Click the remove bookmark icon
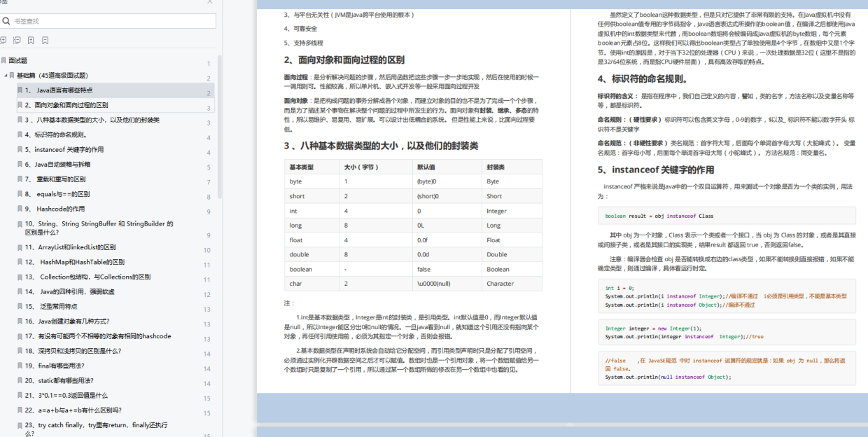 [x=45, y=41]
